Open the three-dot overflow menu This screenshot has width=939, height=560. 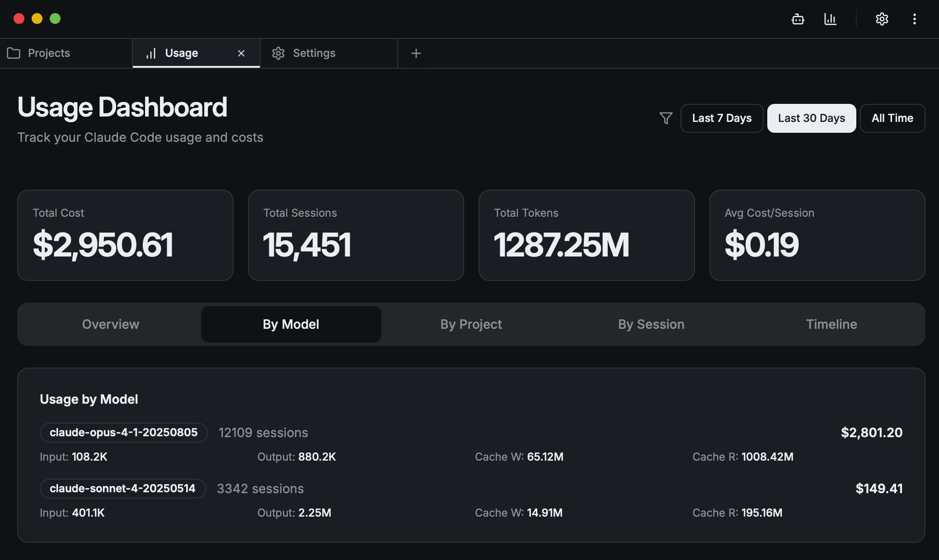914,19
